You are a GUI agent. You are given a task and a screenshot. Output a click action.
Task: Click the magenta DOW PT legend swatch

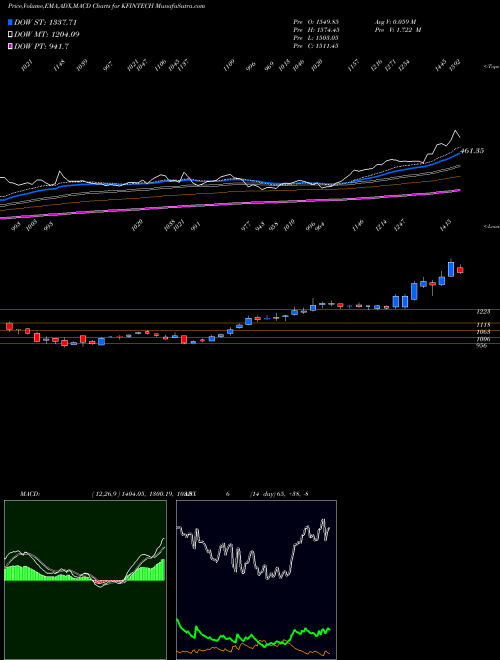[10, 47]
